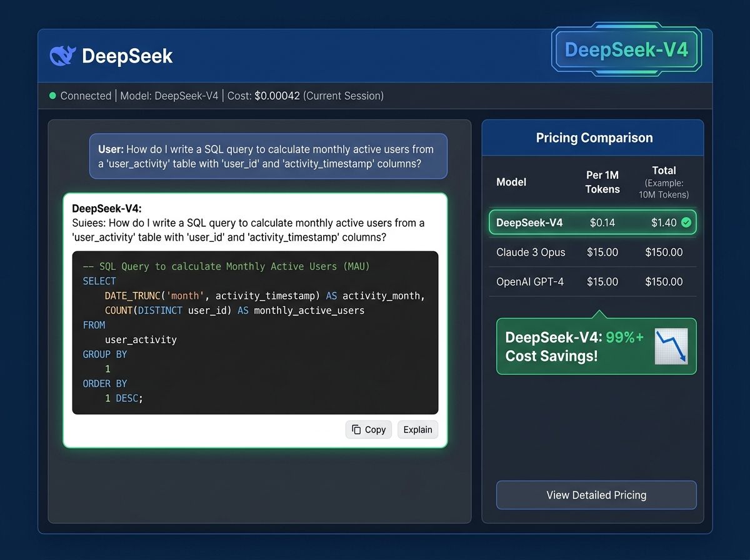The width and height of the screenshot is (750, 560).
Task: Click 'Model: DeepSeek-V4' in status bar
Action: 169,96
